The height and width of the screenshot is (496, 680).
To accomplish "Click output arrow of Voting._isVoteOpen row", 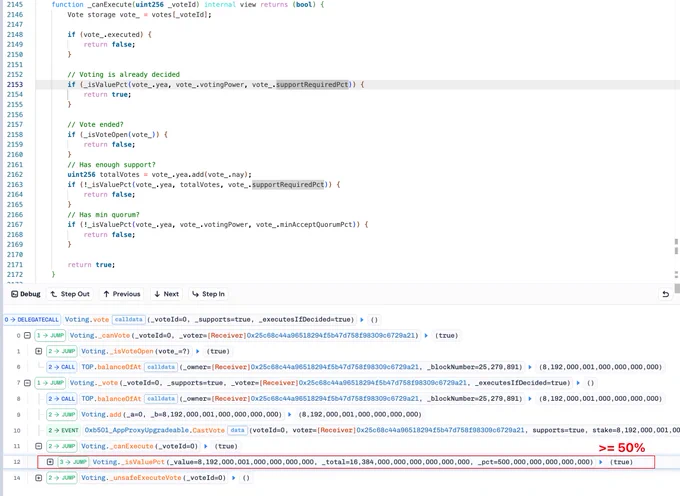I will 198,351.
